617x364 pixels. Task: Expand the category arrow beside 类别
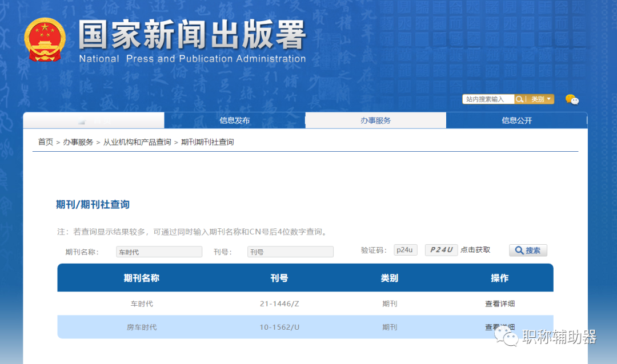(x=547, y=98)
